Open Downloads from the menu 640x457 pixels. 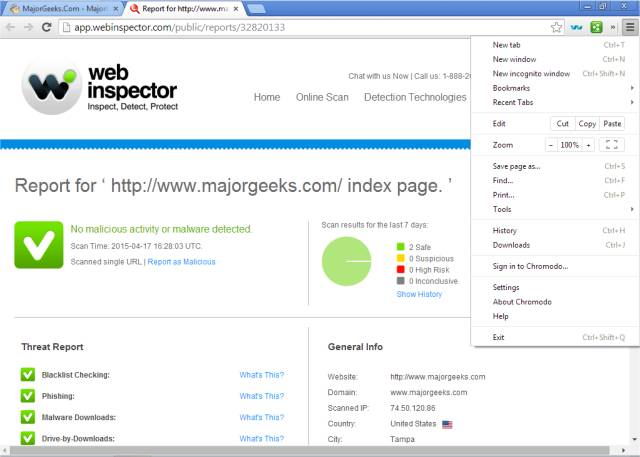(x=555, y=245)
